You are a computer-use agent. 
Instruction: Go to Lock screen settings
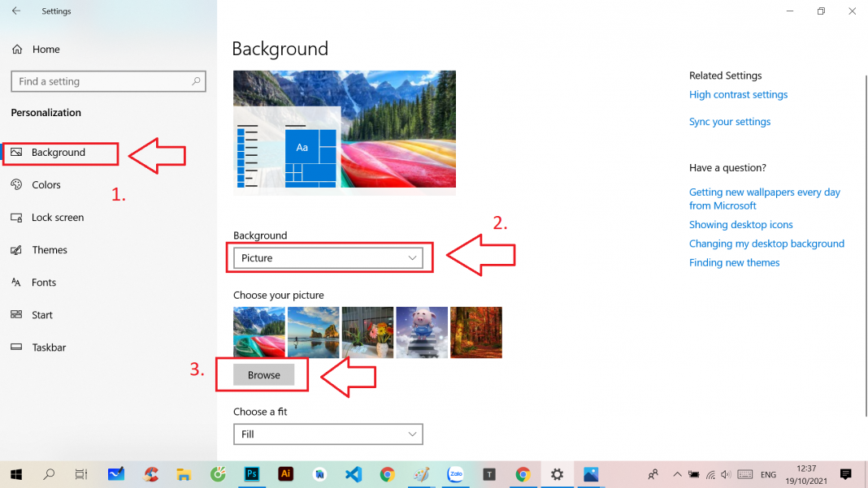pos(57,218)
